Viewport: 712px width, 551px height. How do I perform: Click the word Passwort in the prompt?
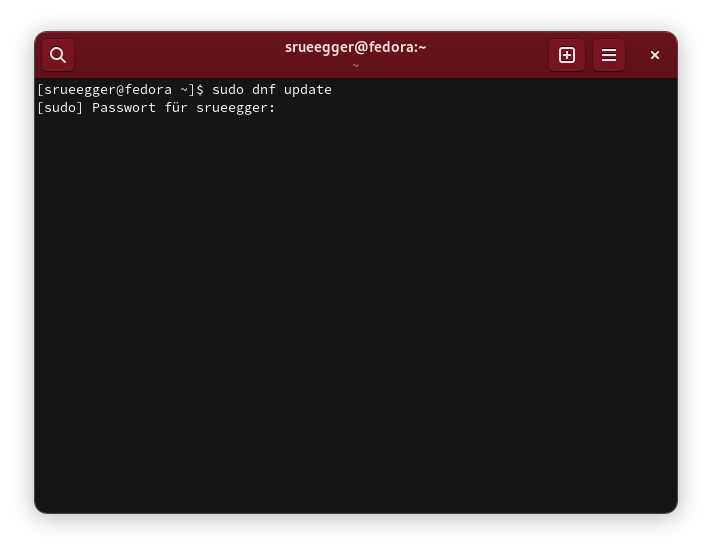click(x=124, y=108)
